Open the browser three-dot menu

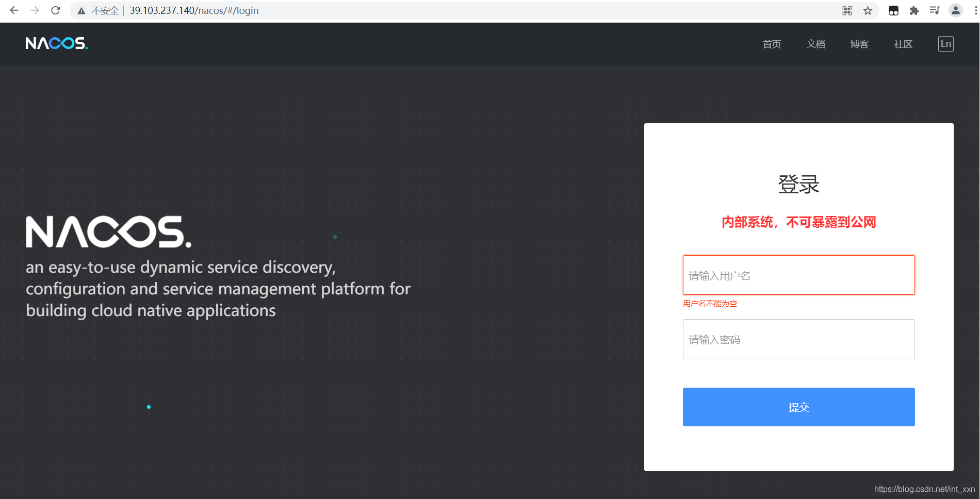[x=975, y=10]
